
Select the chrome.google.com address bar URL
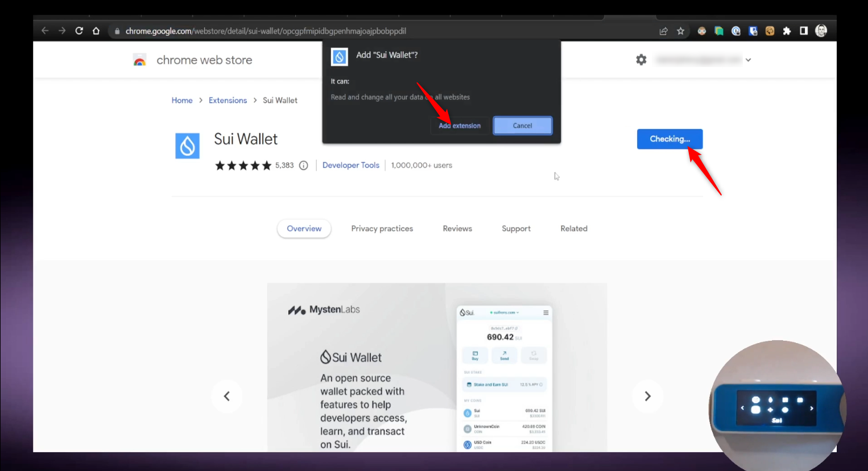(266, 31)
